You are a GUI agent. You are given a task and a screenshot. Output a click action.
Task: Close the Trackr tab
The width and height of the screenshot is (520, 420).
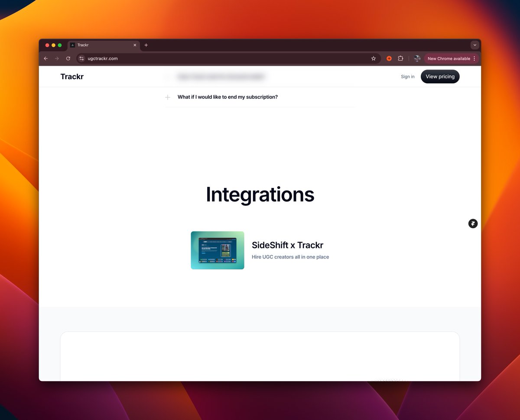coord(135,45)
